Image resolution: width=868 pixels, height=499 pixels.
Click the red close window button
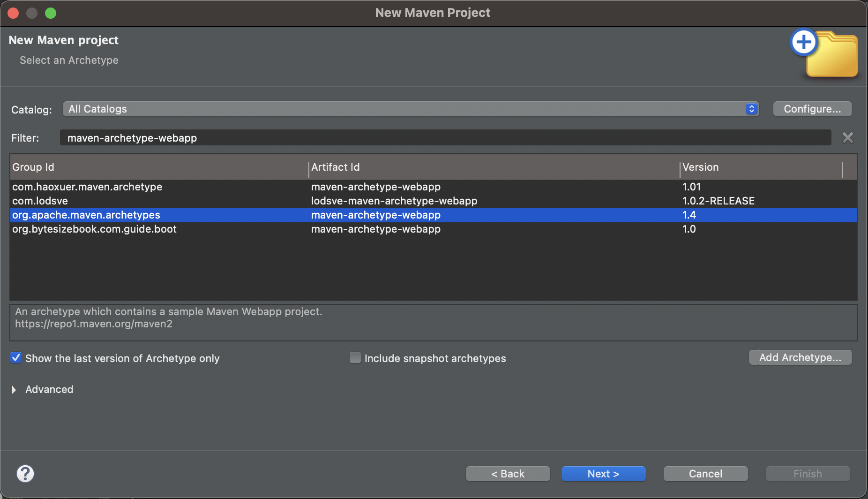tap(13, 13)
